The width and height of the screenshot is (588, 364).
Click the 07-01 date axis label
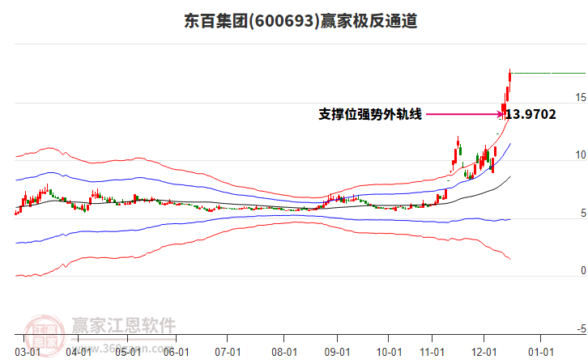(x=228, y=352)
